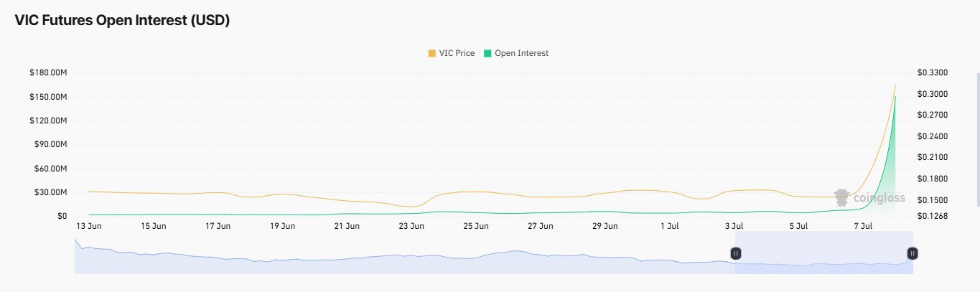Click the $0.3300 right axis label
Image resolution: width=980 pixels, height=292 pixels.
point(932,72)
